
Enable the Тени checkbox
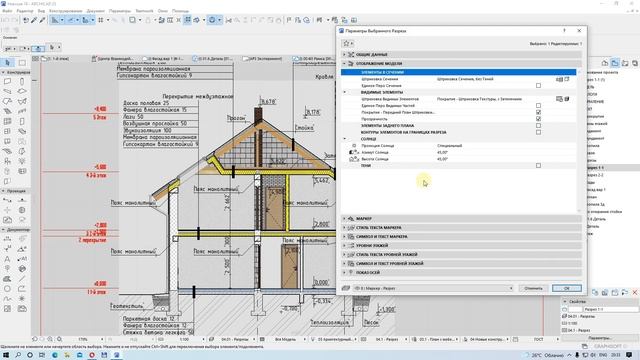click(x=538, y=166)
